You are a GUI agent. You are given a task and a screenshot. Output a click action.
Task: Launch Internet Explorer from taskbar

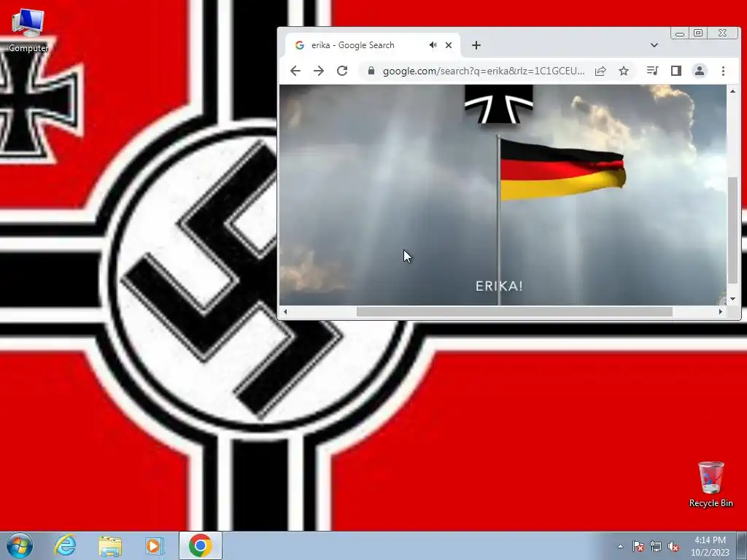pos(65,545)
